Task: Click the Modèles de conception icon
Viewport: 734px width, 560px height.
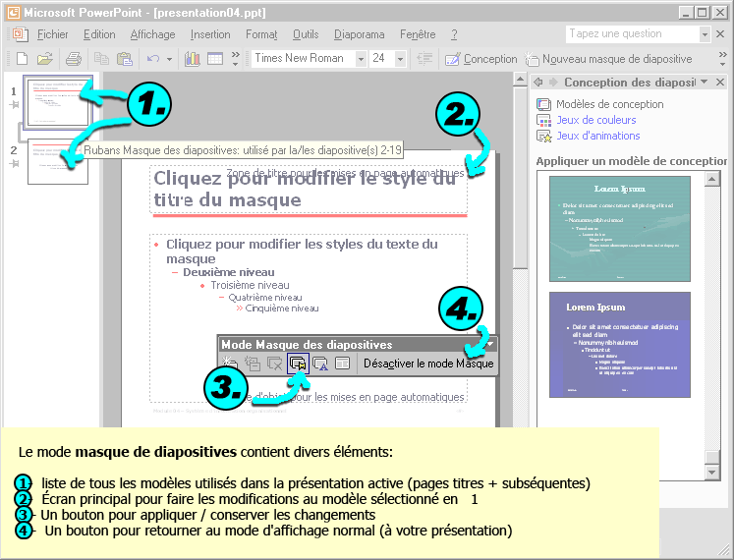Action: click(x=544, y=104)
